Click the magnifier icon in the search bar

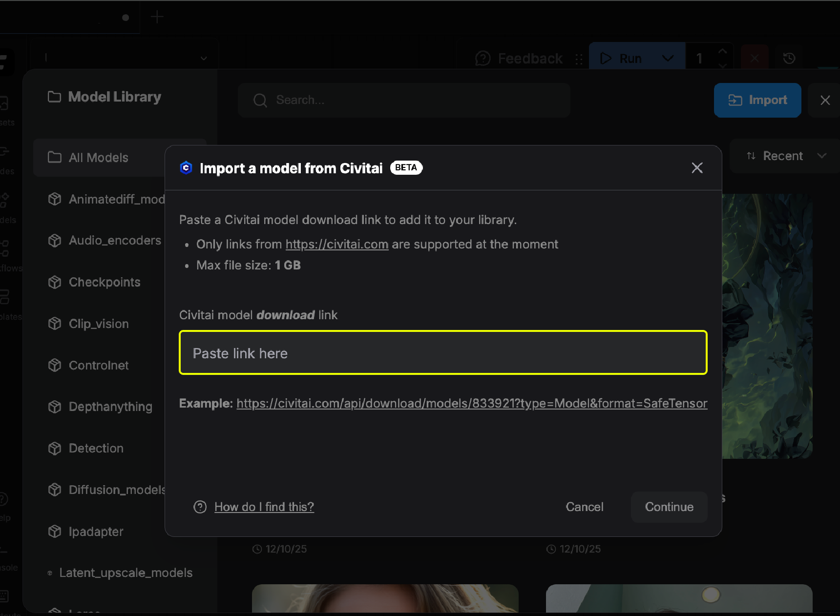pyautogui.click(x=260, y=100)
